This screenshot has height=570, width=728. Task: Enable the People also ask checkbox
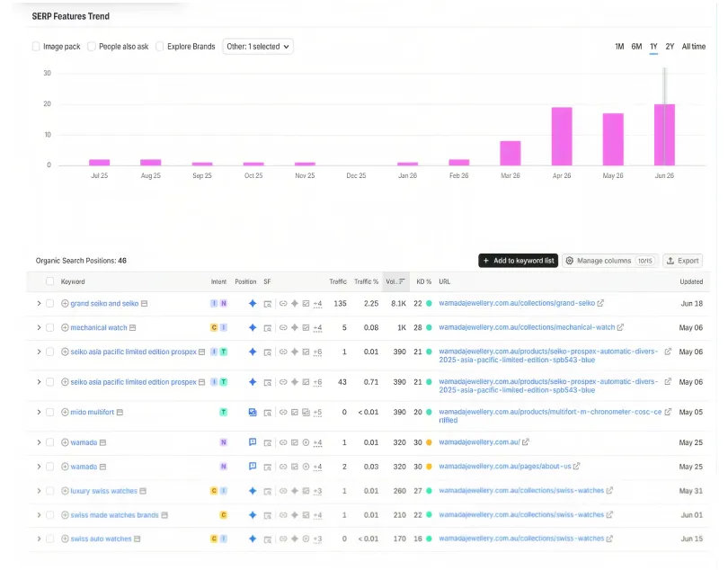pos(92,47)
